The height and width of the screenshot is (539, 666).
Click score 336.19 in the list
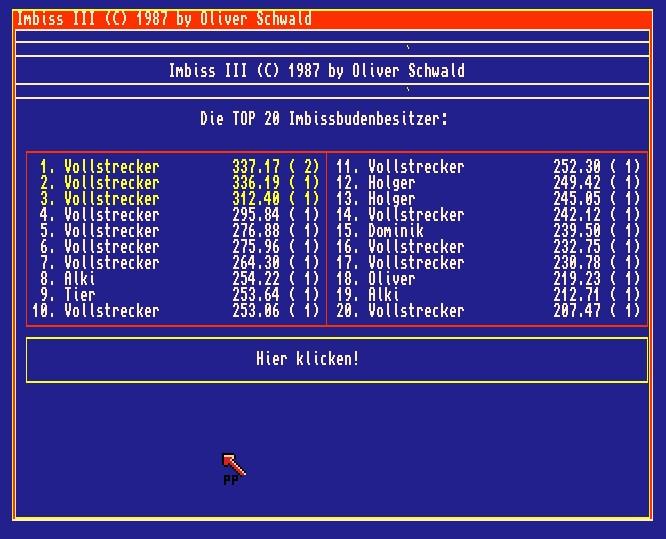pyautogui.click(x=256, y=183)
